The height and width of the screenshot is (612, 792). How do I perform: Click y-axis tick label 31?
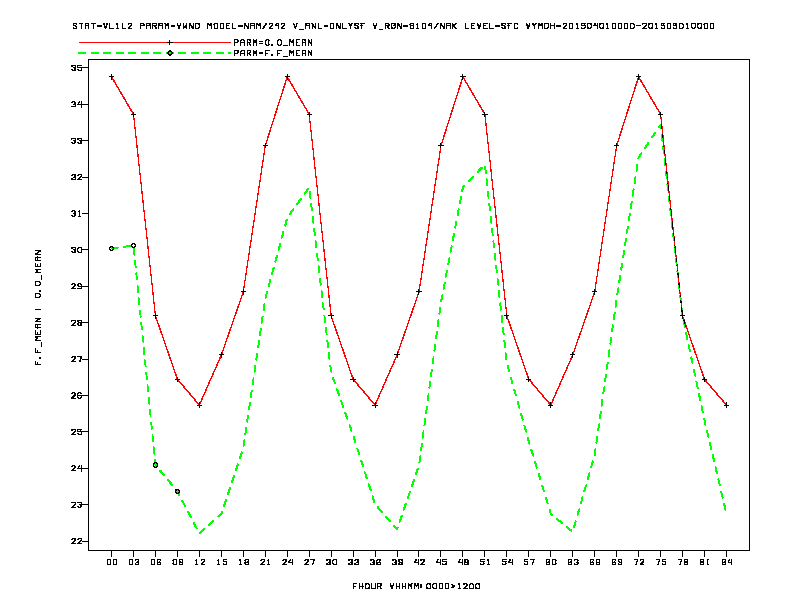76,214
